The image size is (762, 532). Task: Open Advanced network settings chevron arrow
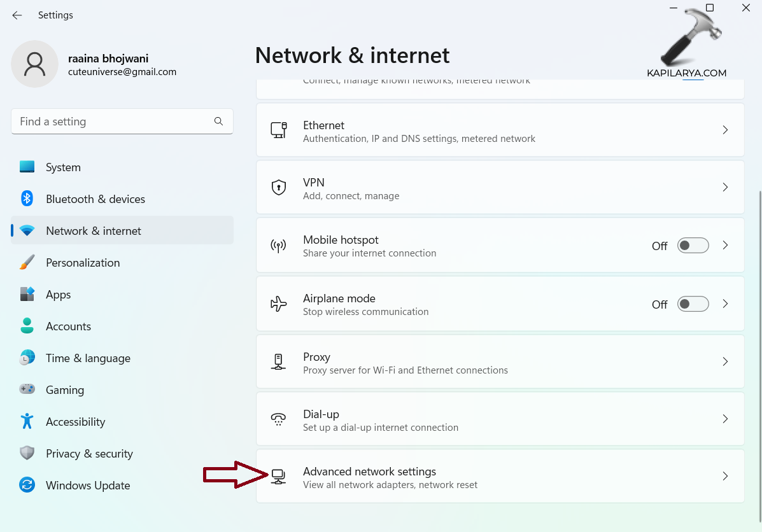click(x=725, y=476)
